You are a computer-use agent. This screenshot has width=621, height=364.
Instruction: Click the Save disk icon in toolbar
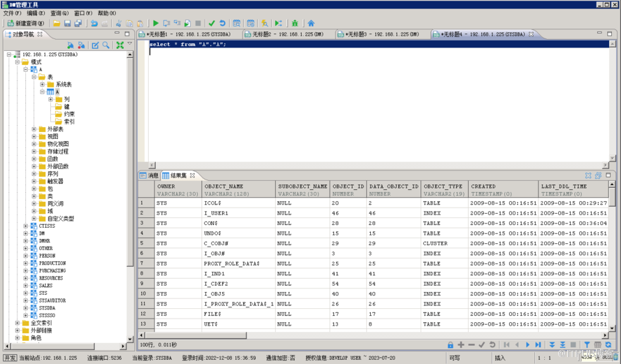[68, 23]
